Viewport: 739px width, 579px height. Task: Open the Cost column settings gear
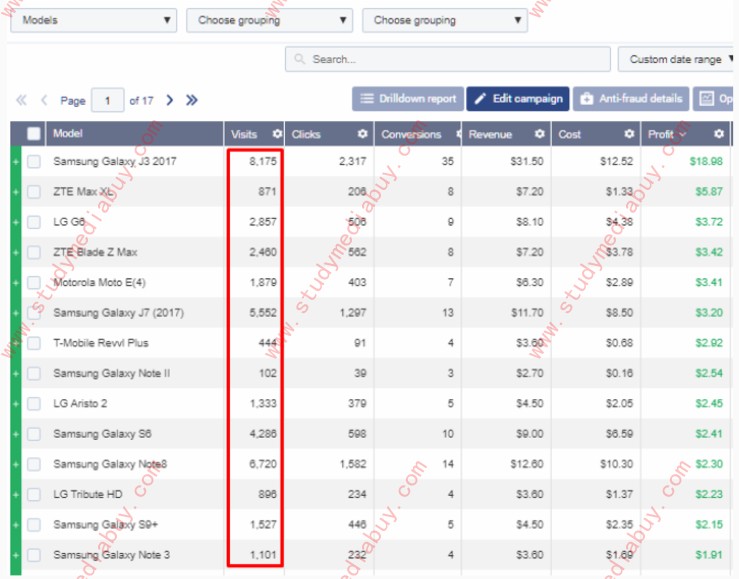(x=629, y=134)
